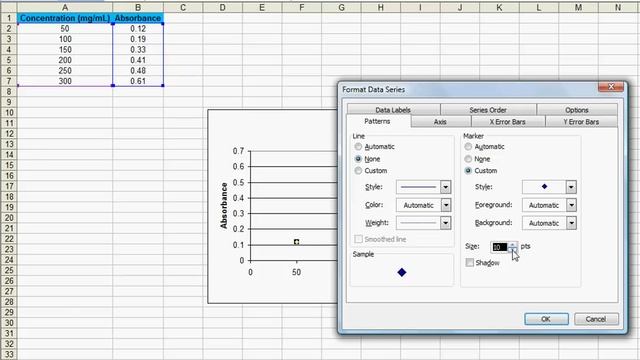Select Custom radio button under Marker
The height and width of the screenshot is (360, 640).
pos(468,171)
